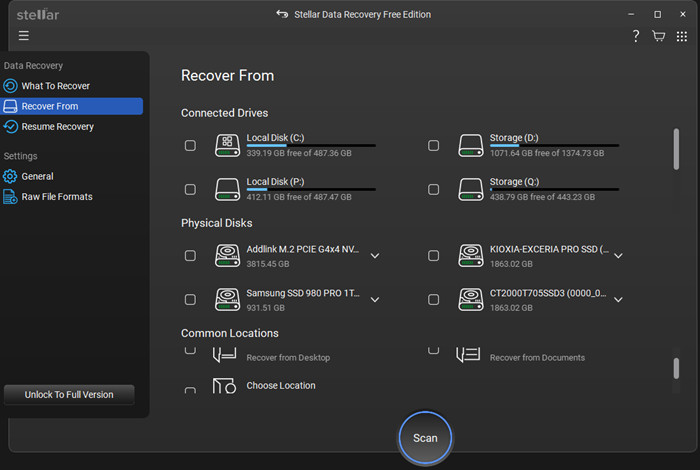Check the Addlink M.2 PCIE disk checkbox
Image resolution: width=700 pixels, height=470 pixels.
pos(190,255)
